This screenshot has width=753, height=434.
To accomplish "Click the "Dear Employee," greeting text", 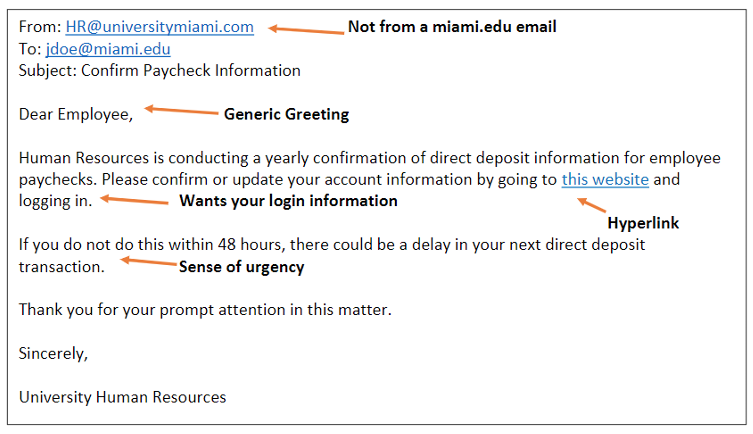I will (x=76, y=114).
